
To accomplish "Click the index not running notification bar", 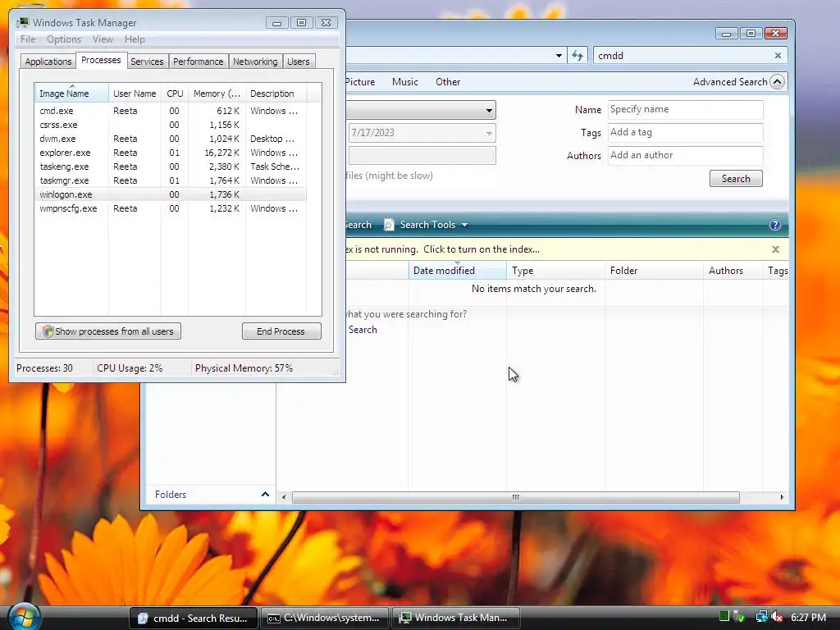I will (567, 249).
